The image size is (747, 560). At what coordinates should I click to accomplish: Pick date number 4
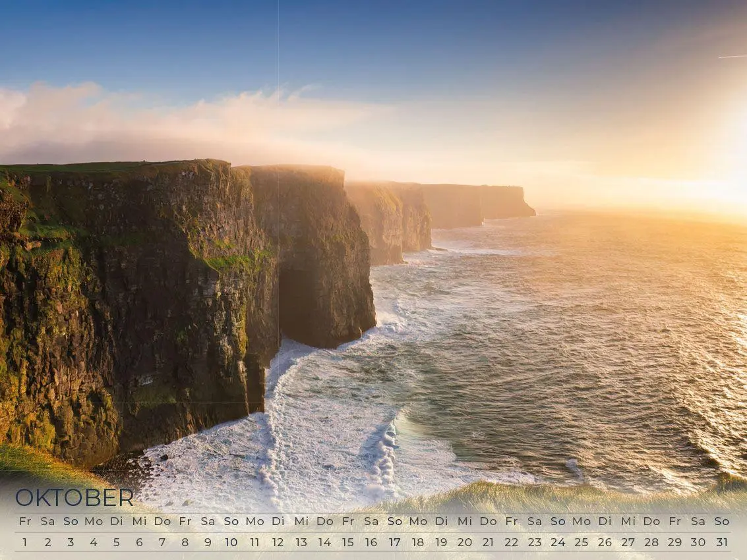(94, 542)
